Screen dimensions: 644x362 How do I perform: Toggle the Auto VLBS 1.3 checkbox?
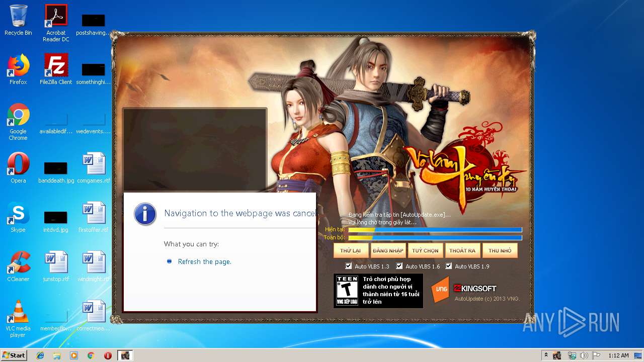point(349,266)
